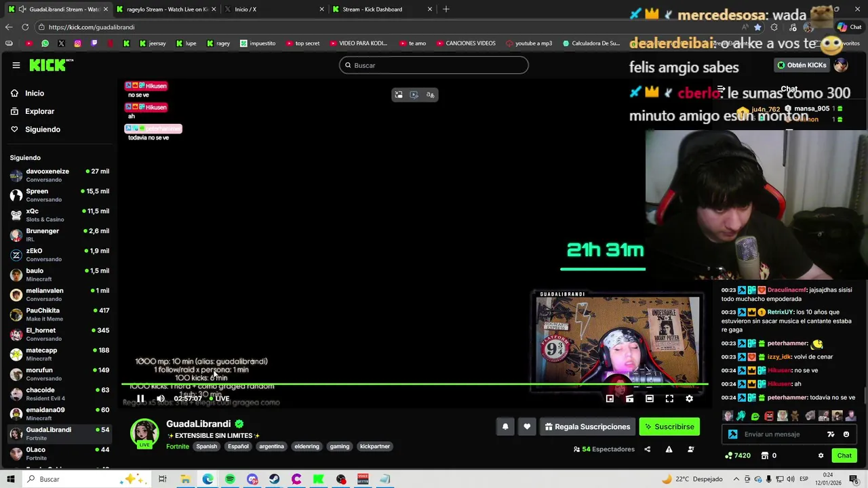Open chacoide followed channel
868x488 pixels.
tap(60, 394)
